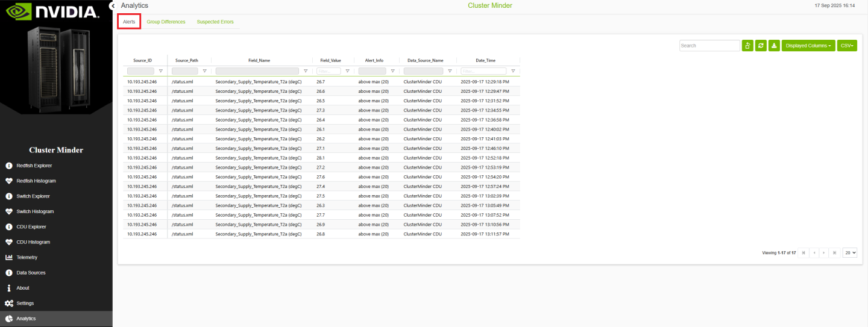Click filter funnel icon for Source_ID column
The height and width of the screenshot is (327, 868).
(160, 71)
